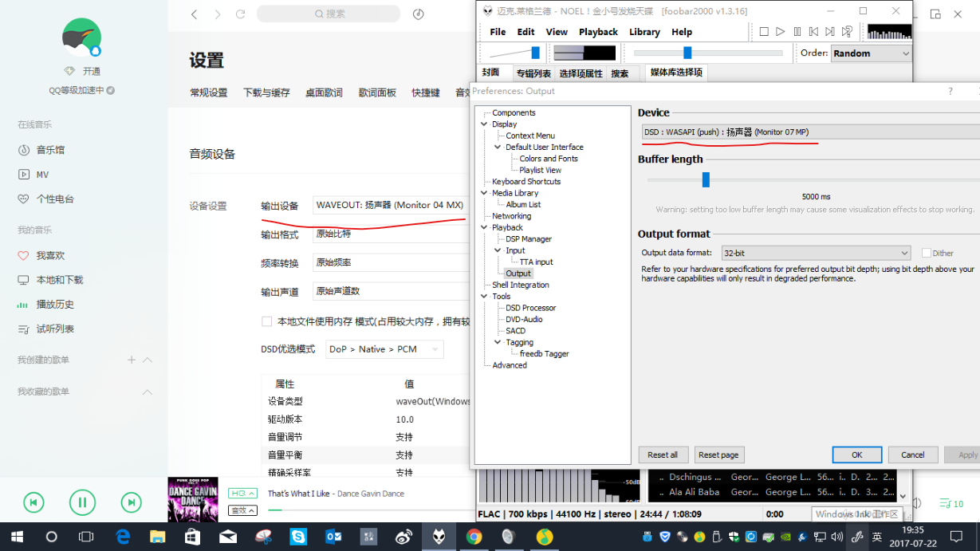Click the Buffer length slider handle
This screenshot has height=551, width=980.
tap(706, 180)
